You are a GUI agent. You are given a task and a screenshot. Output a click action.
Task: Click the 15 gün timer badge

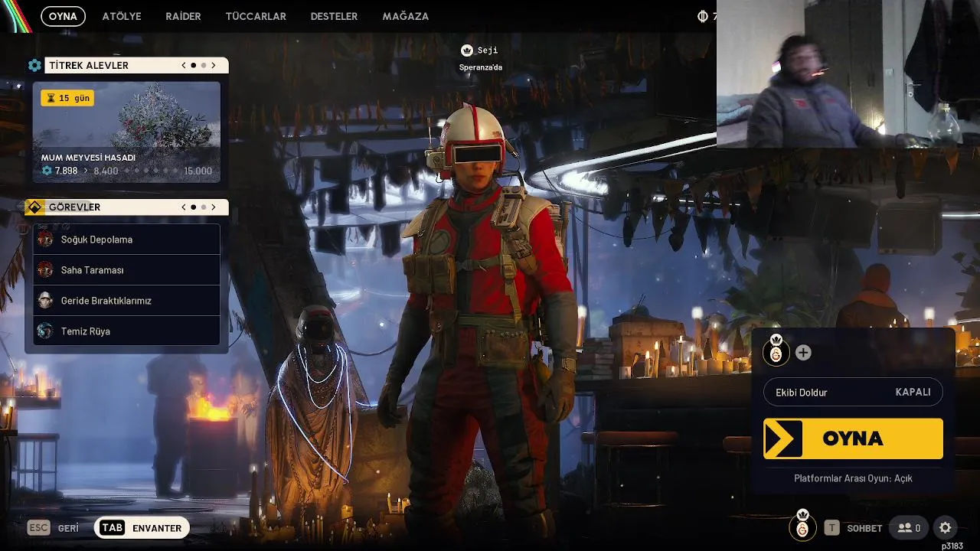(x=67, y=98)
